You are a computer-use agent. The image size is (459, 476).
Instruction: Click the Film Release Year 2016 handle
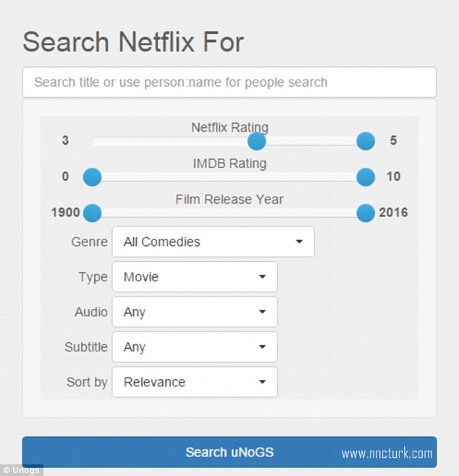coord(366,213)
